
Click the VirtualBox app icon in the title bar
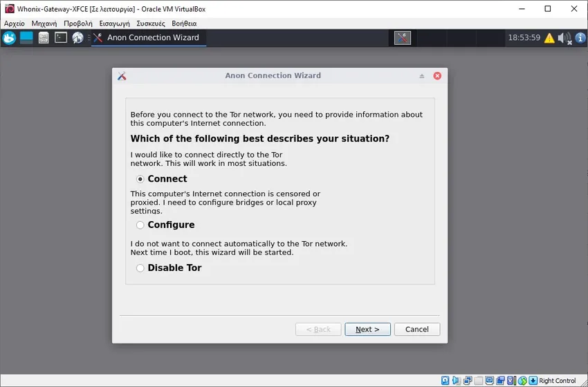pyautogui.click(x=10, y=8)
